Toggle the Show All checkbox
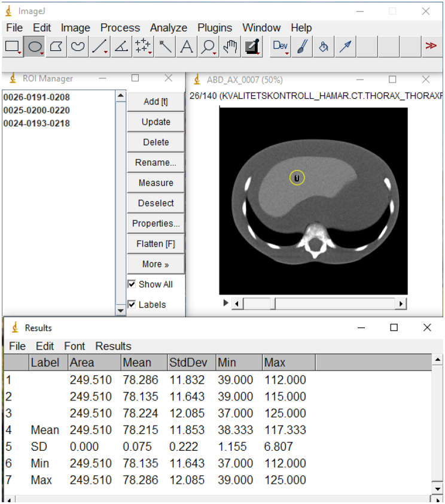This screenshot has height=504, width=445. tap(132, 284)
